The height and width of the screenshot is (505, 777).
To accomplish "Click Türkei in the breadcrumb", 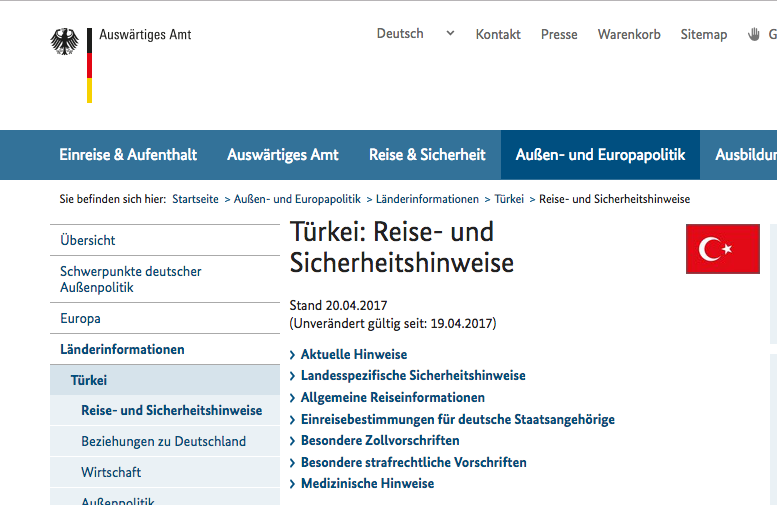I will click(x=509, y=199).
